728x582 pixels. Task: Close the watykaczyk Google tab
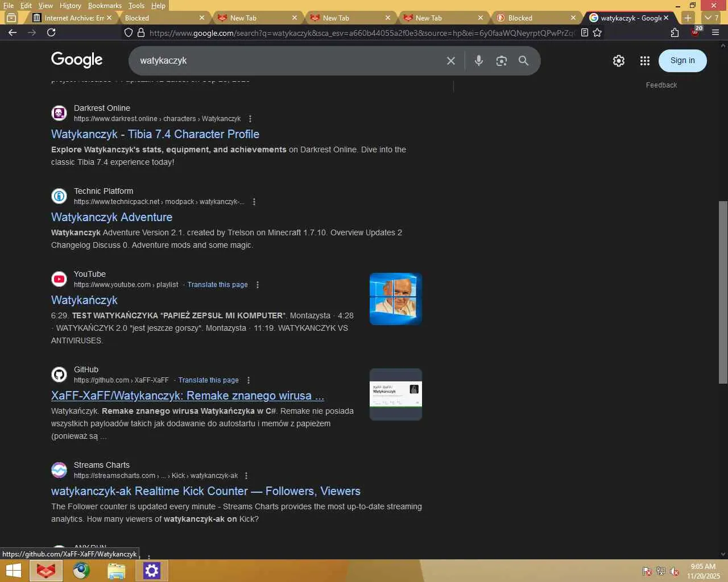click(666, 18)
